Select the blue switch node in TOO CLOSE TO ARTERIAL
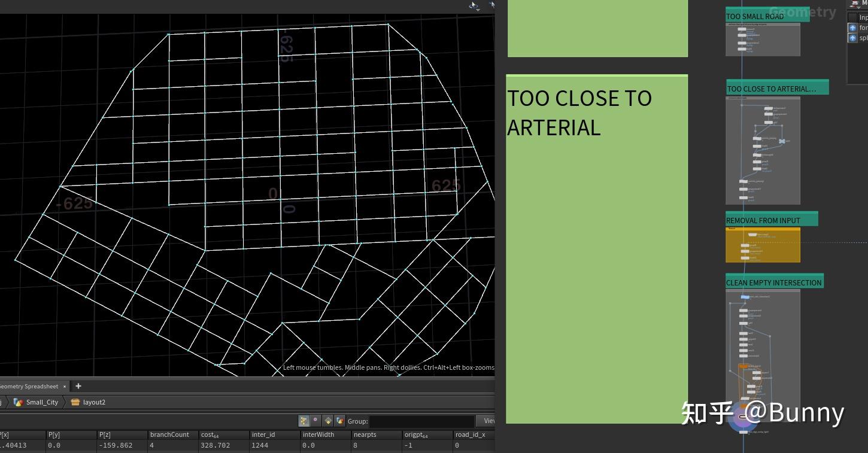Viewport: 868px width, 453px height. (x=782, y=141)
